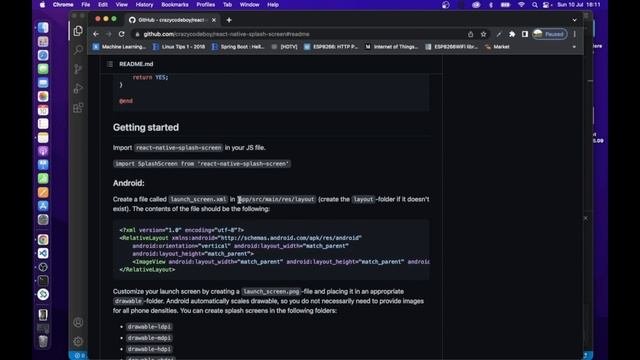Open the ESP8266WiFi library bookmark
Viewport: 640px width, 360px height.
click(451, 47)
